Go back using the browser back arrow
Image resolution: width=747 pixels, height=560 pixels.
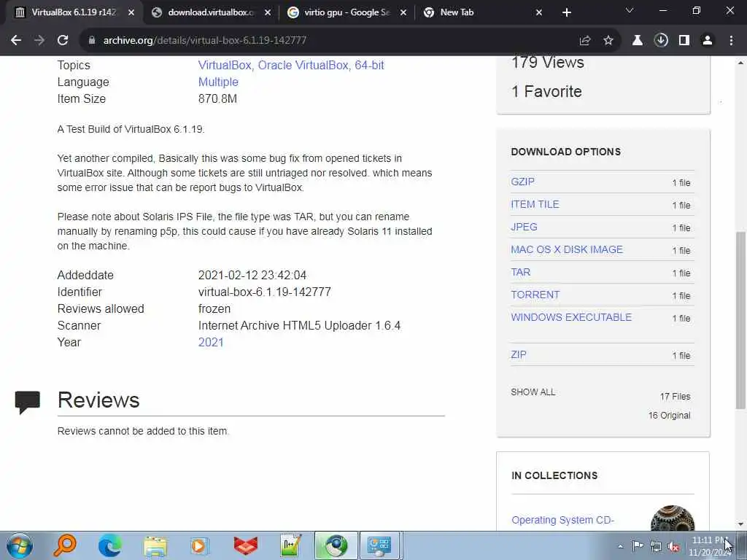[16, 41]
